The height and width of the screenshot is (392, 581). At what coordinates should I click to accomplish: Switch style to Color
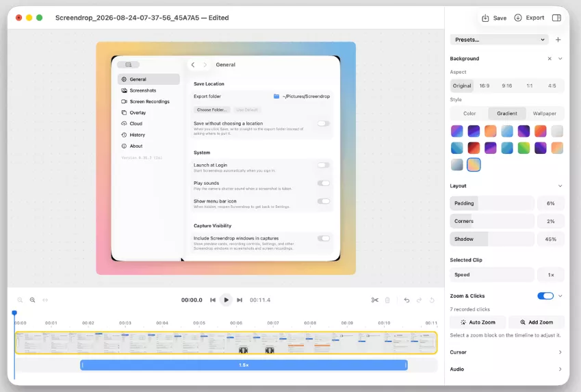click(469, 114)
